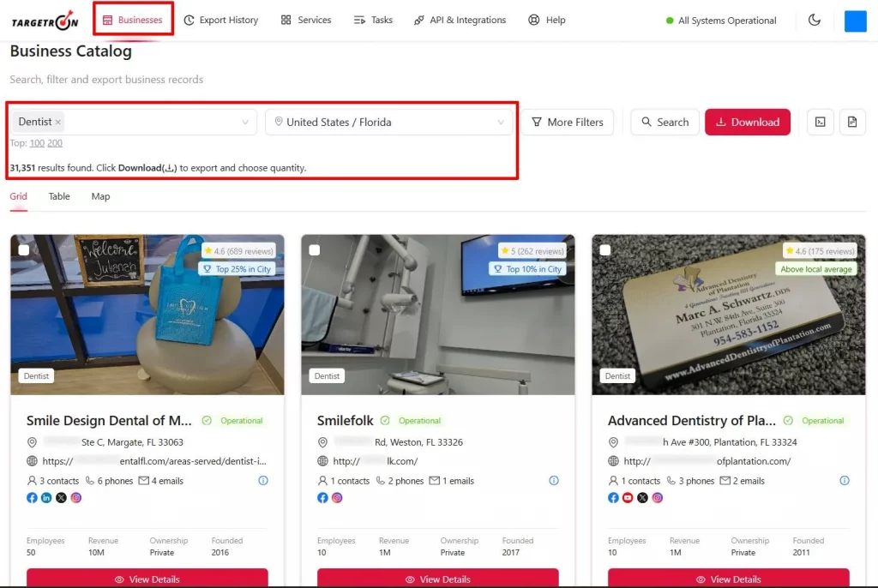Viewport: 878px width, 588px height.
Task: Click the Search button
Action: click(665, 122)
